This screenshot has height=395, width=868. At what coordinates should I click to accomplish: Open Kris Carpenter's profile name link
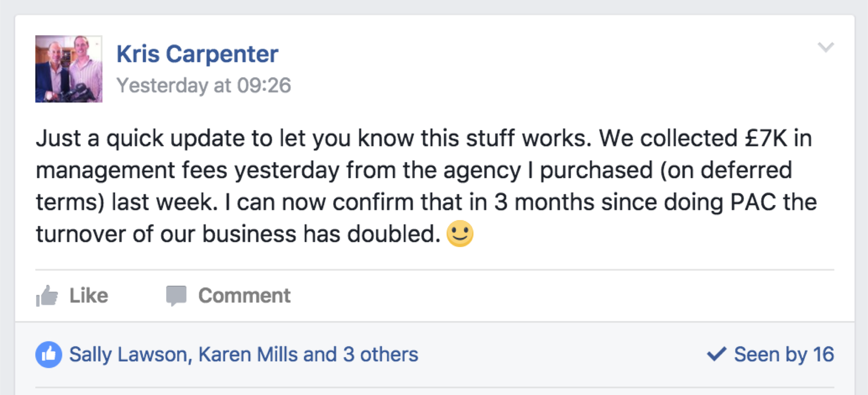(x=197, y=54)
